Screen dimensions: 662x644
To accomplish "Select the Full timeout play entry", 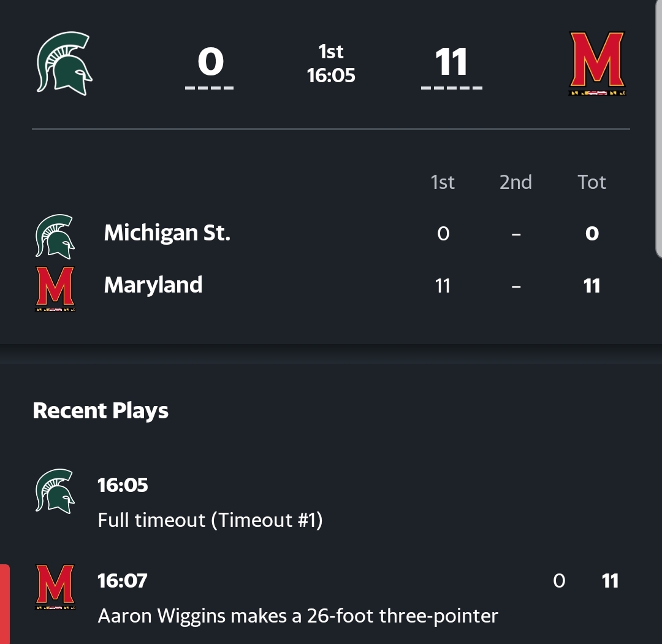I will tap(210, 520).
